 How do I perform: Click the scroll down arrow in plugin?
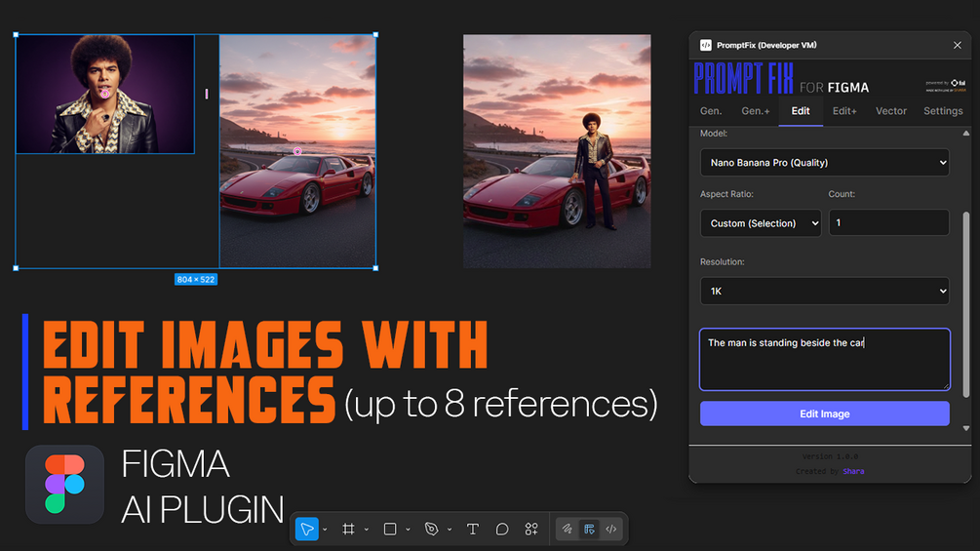tap(966, 428)
